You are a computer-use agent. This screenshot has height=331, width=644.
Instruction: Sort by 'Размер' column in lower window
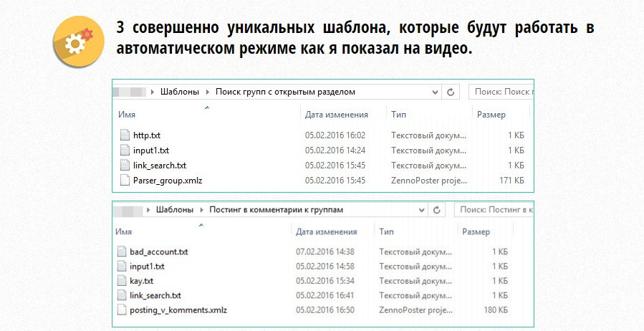tap(476, 232)
